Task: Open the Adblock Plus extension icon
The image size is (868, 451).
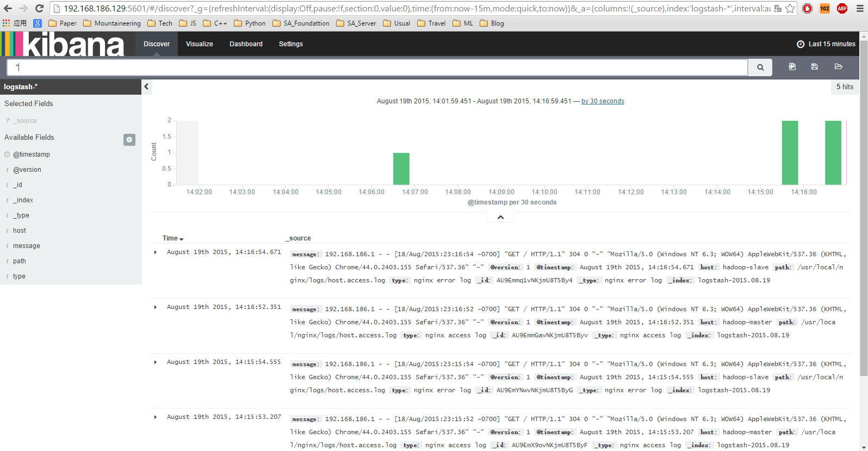Action: click(x=842, y=8)
